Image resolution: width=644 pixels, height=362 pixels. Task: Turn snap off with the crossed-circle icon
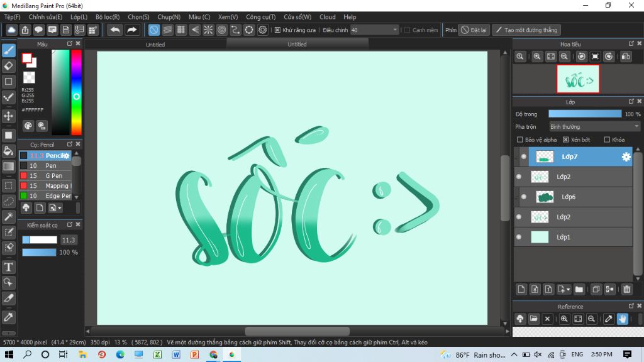[153, 30]
